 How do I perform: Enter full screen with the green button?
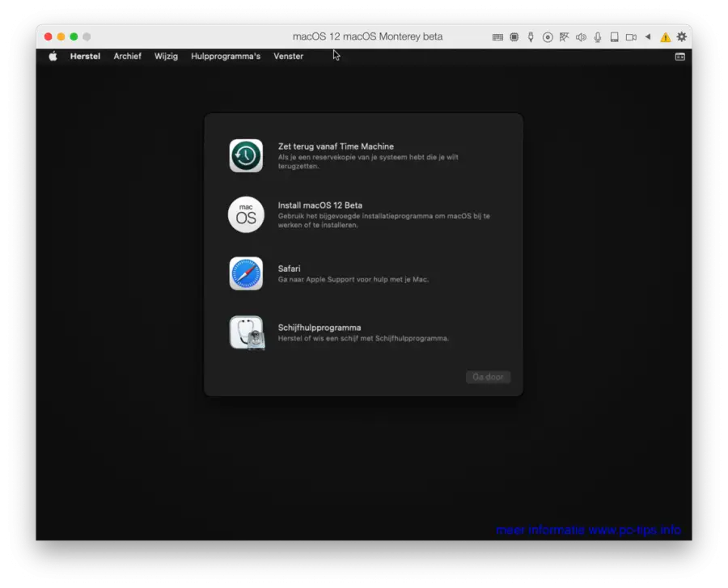[74, 36]
